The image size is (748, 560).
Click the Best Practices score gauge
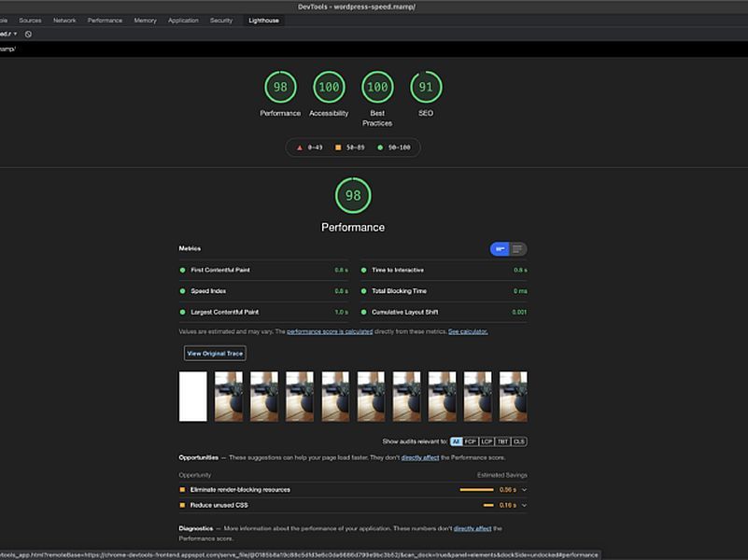377,87
